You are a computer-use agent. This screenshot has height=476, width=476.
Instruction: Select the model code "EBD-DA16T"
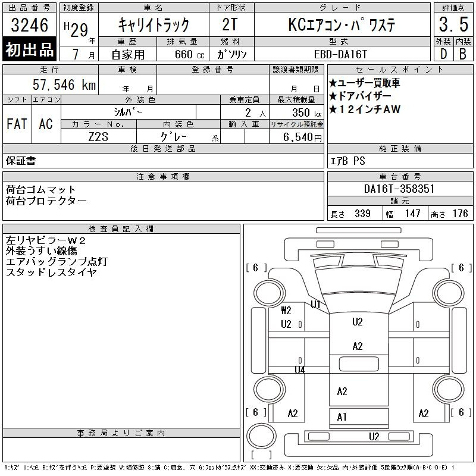point(340,54)
